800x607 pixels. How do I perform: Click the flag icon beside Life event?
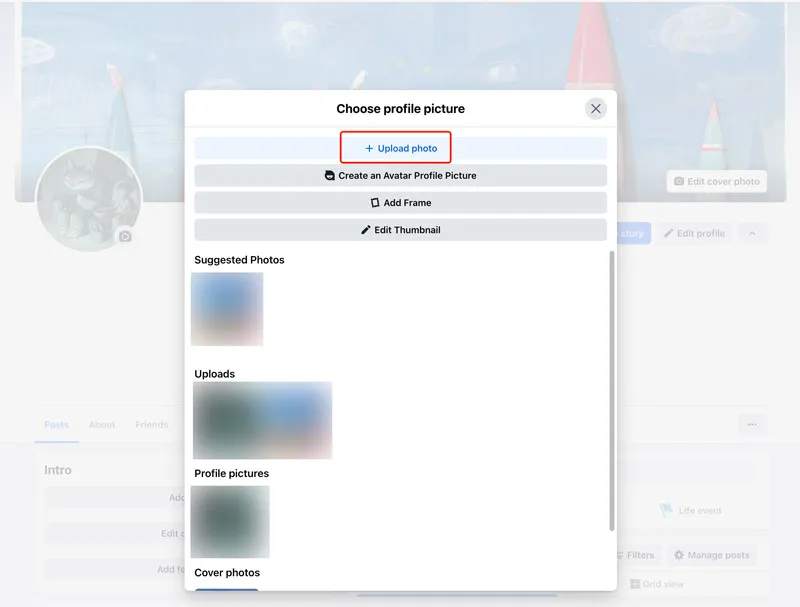(x=666, y=510)
